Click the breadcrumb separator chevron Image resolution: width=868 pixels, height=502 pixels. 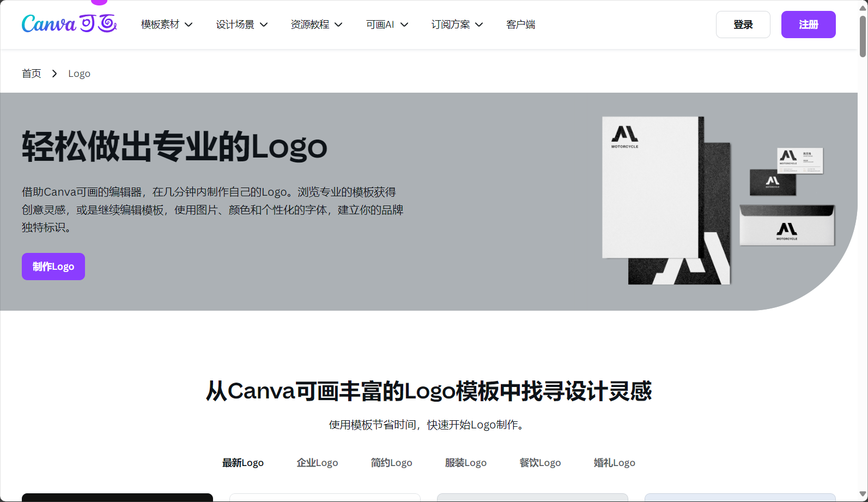click(x=54, y=74)
